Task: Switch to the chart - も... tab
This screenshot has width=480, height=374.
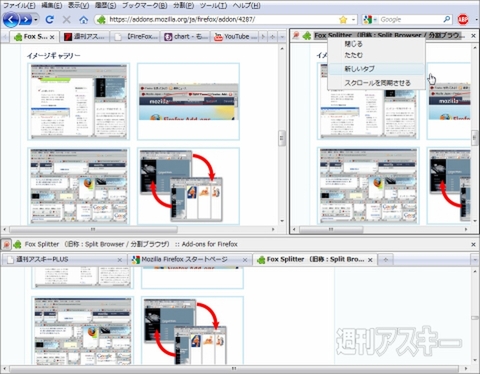Action: pos(185,37)
